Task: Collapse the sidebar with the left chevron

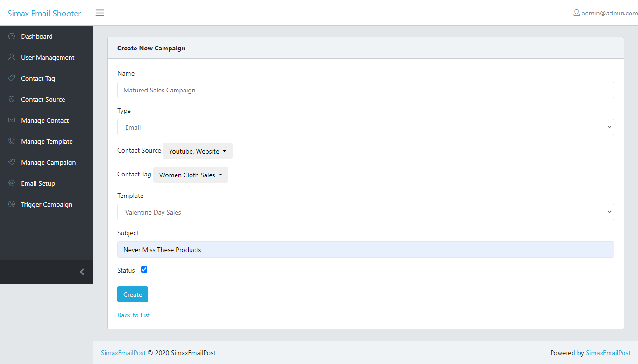Action: click(82, 272)
